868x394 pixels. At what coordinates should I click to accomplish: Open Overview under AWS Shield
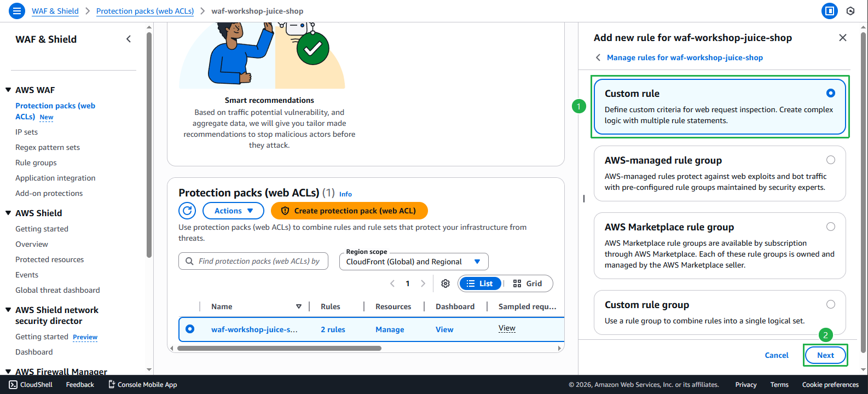coord(32,244)
